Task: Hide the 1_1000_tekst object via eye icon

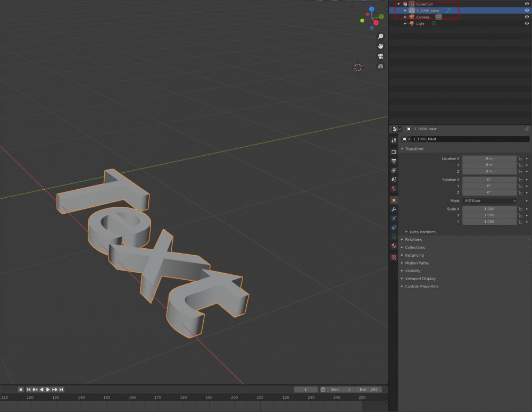Action: tap(527, 11)
